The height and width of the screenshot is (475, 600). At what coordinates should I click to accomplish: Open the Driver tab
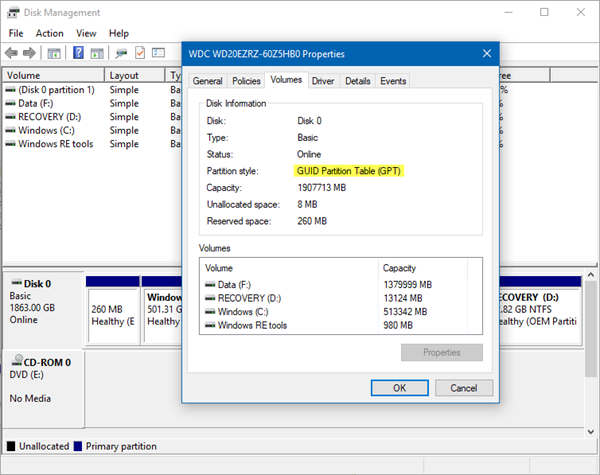(x=322, y=81)
